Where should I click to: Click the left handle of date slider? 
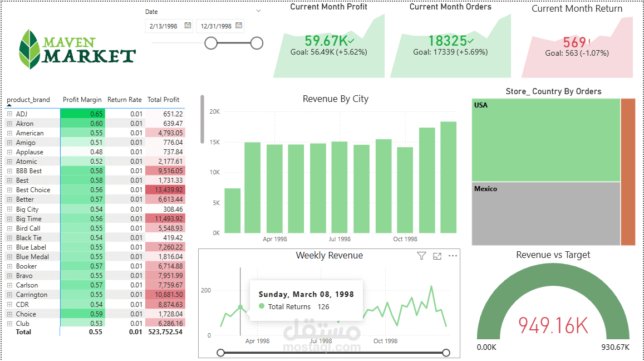click(x=211, y=43)
